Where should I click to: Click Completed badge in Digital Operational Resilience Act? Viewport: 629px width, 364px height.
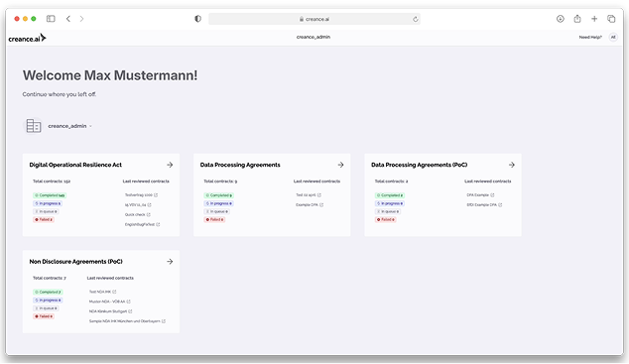(x=50, y=195)
